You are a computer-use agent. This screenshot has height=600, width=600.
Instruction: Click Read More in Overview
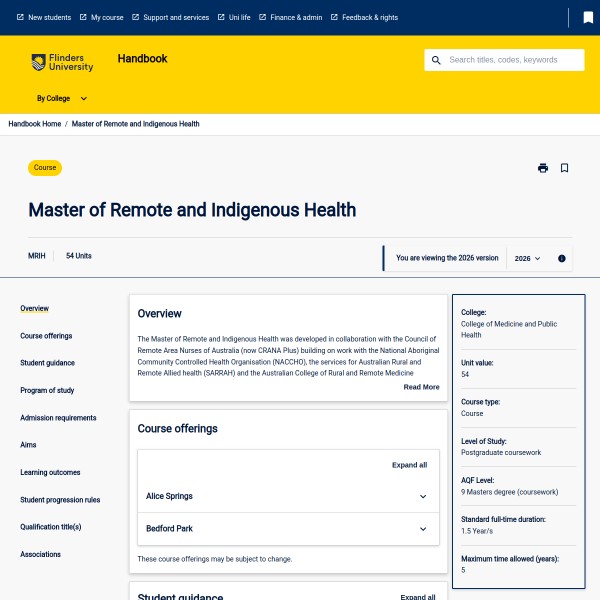421,387
